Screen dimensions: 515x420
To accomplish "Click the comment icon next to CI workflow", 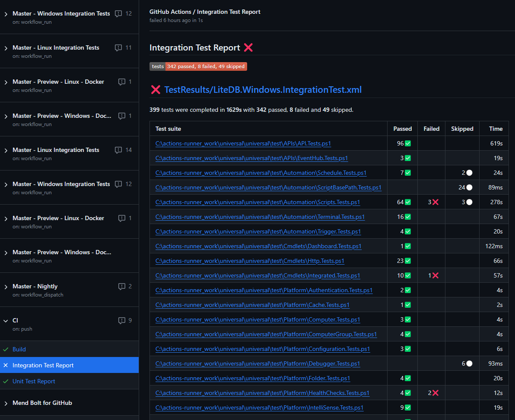I will click(x=122, y=321).
